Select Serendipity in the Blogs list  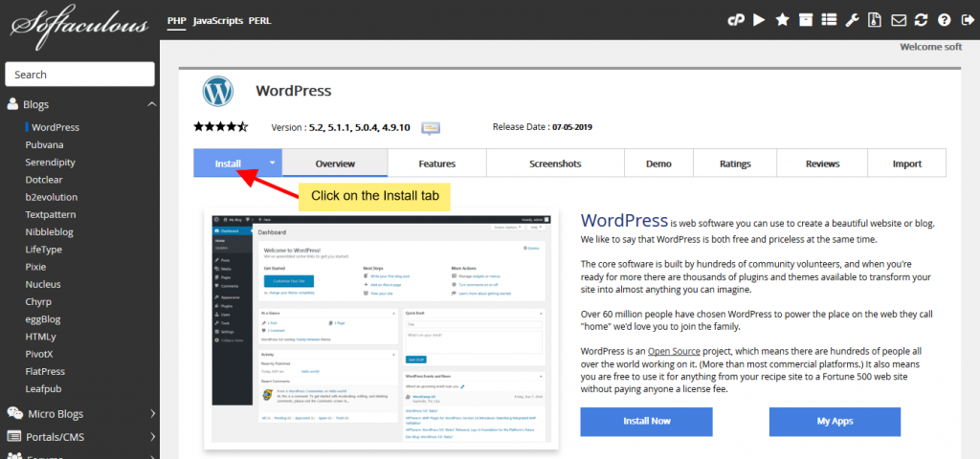50,162
